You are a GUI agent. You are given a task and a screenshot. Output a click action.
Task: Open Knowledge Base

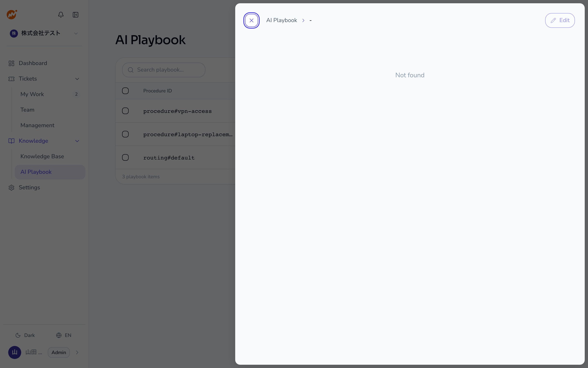pos(50,156)
